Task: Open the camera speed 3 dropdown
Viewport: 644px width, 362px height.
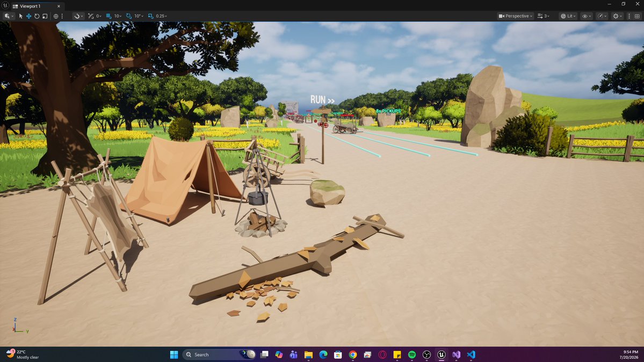Action: point(544,16)
